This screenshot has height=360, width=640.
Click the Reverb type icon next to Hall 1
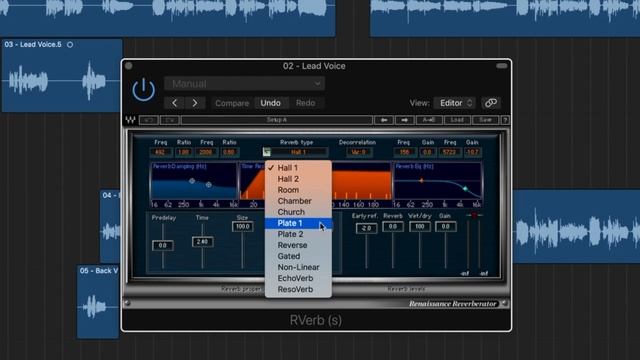click(x=267, y=152)
